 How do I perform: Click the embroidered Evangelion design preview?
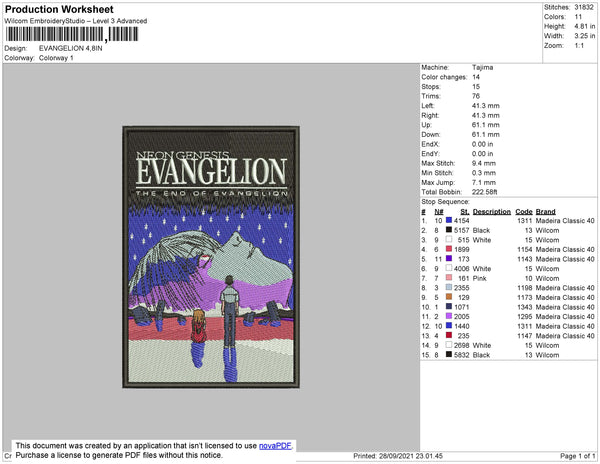click(x=211, y=257)
